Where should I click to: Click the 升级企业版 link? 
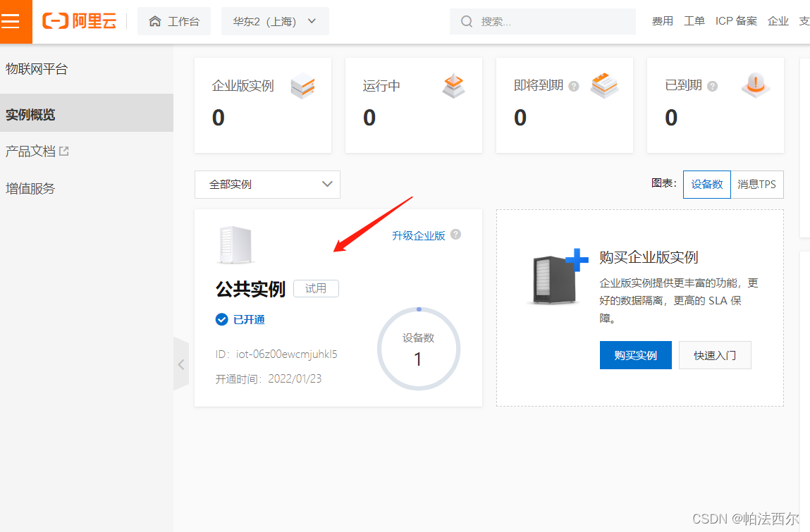tap(419, 235)
